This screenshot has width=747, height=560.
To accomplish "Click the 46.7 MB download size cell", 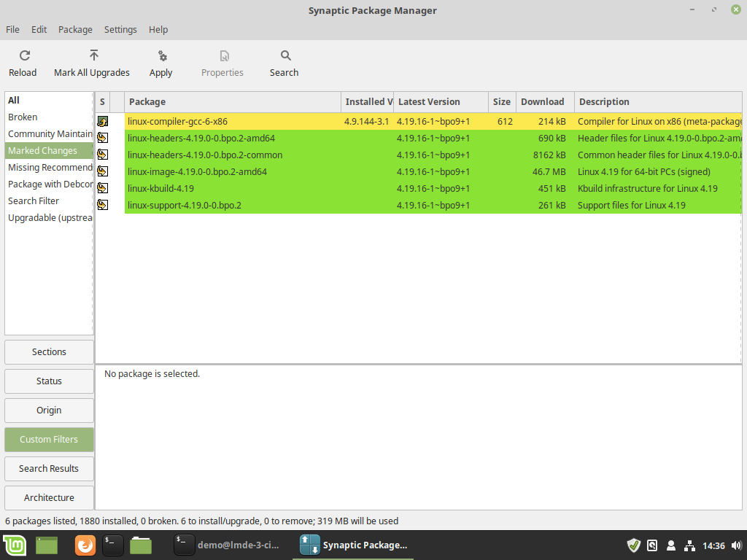I will (549, 171).
